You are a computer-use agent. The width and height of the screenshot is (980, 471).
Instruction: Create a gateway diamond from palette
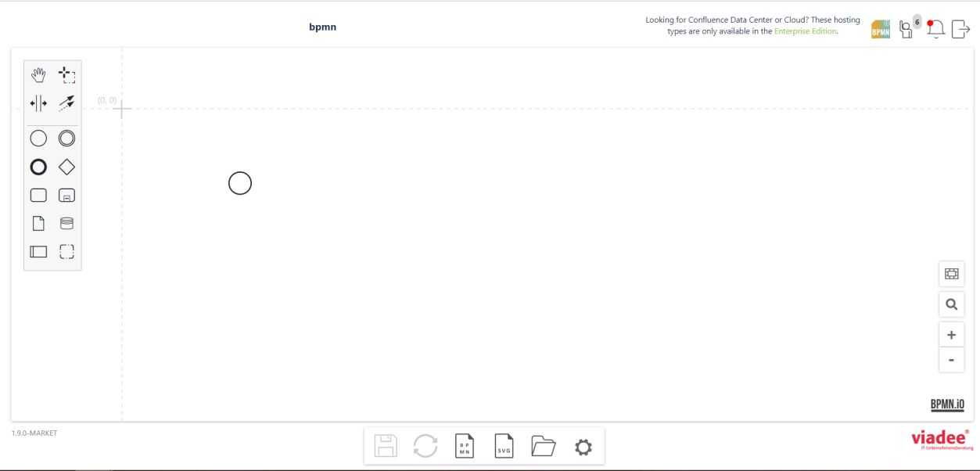click(x=67, y=167)
